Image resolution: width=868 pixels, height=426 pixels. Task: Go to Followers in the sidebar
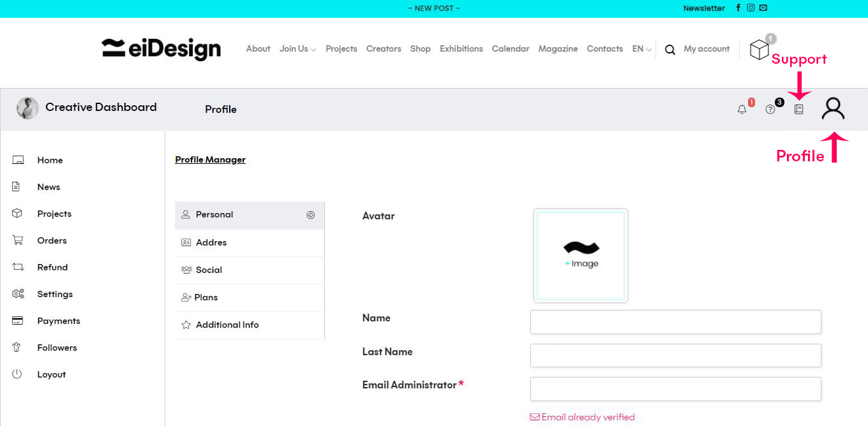click(x=57, y=348)
